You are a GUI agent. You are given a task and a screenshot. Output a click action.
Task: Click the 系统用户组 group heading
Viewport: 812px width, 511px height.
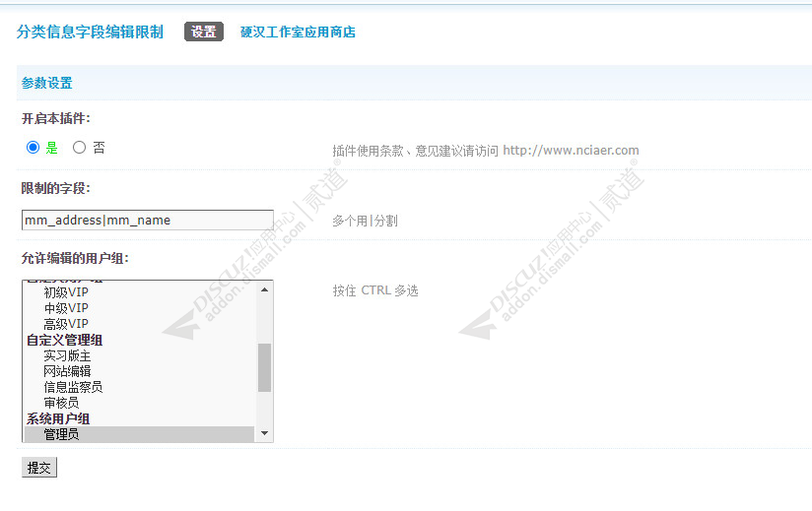58,418
